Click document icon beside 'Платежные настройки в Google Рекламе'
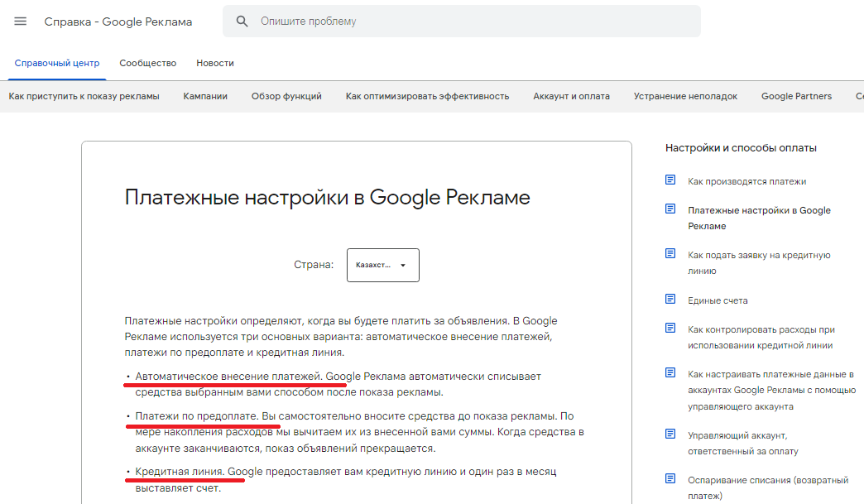 [670, 209]
